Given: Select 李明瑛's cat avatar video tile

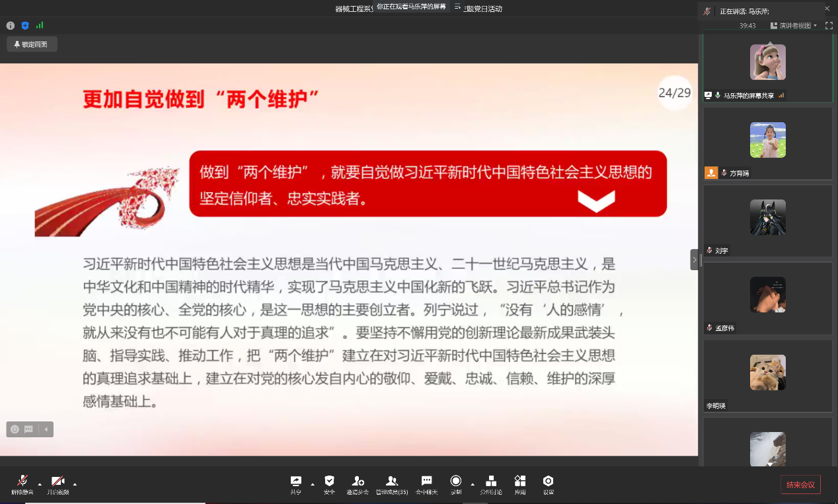Looking at the screenshot, I should [767, 373].
